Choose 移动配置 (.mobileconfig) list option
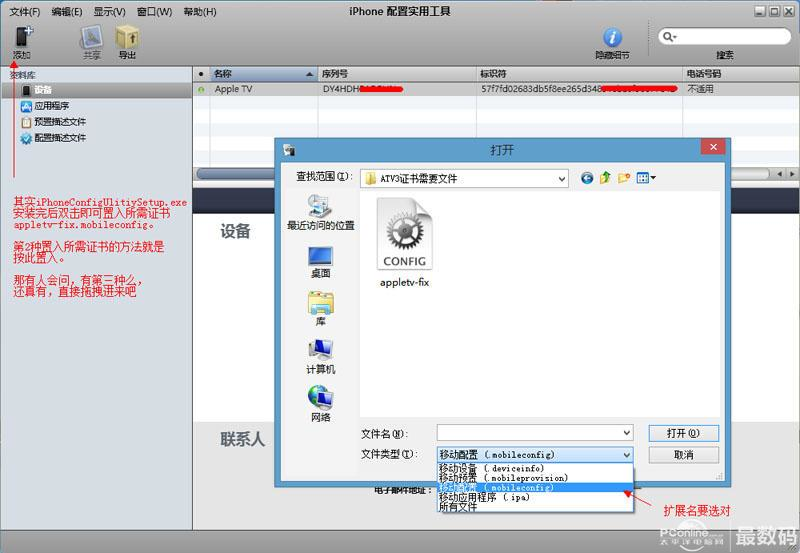This screenshot has width=800, height=553. (x=535, y=487)
